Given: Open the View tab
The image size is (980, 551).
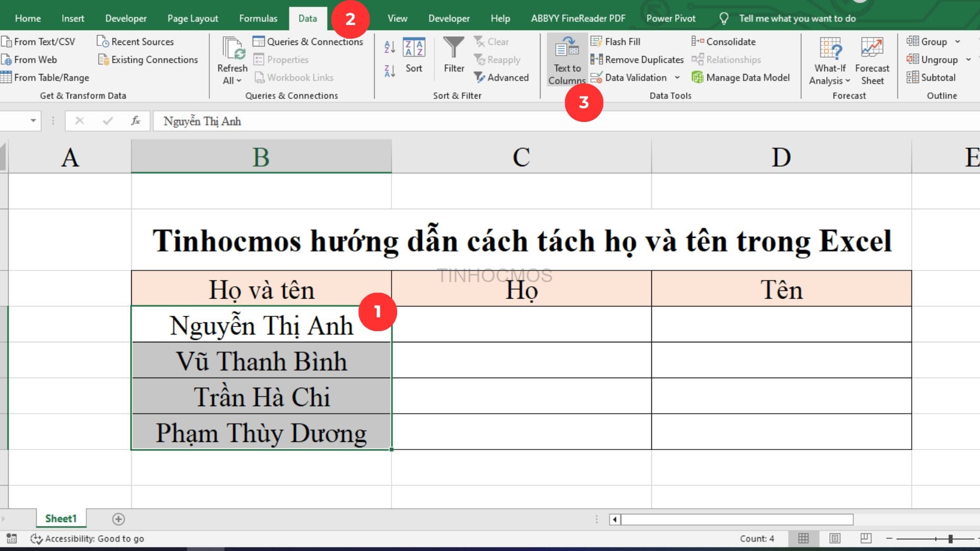Looking at the screenshot, I should click(397, 18).
